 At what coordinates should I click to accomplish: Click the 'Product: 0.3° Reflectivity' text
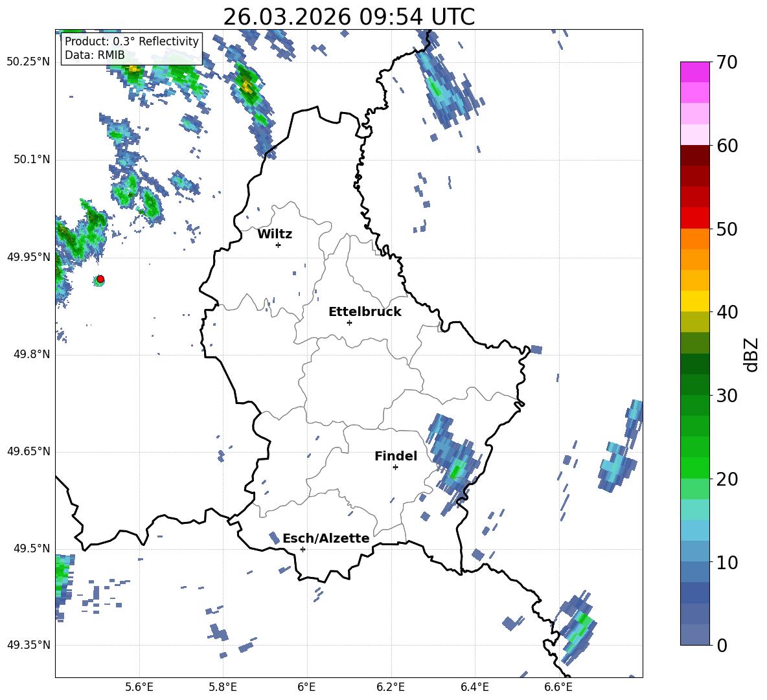click(x=132, y=41)
